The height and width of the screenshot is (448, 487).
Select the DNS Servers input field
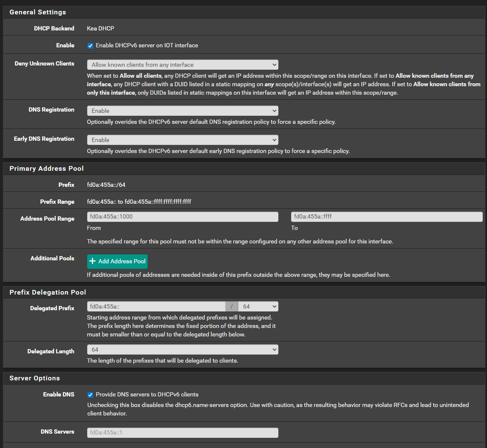(182, 432)
